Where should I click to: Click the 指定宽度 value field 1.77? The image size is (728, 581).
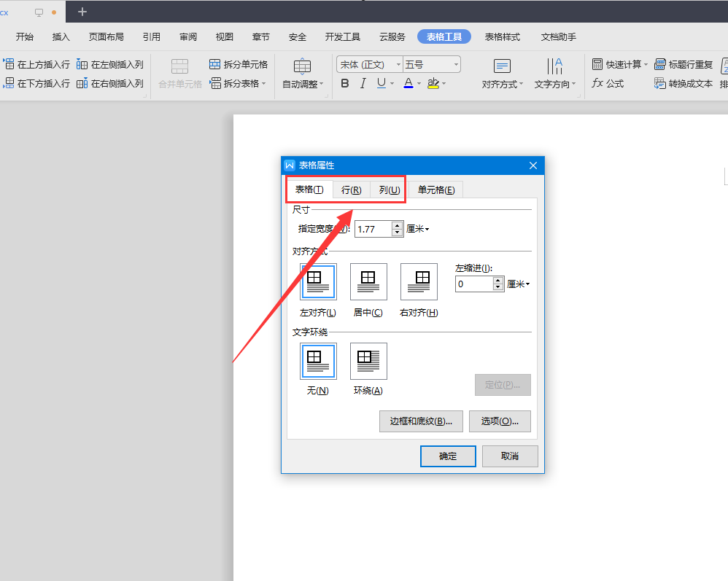[373, 229]
